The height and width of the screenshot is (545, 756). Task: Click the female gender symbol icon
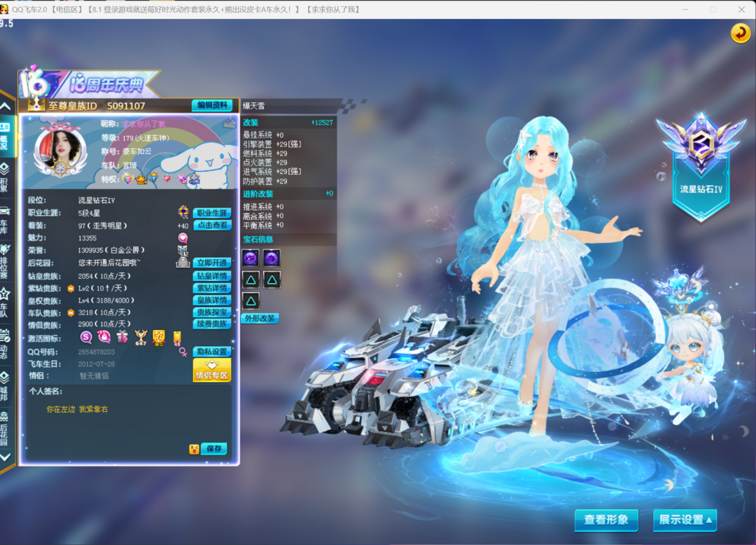click(183, 352)
